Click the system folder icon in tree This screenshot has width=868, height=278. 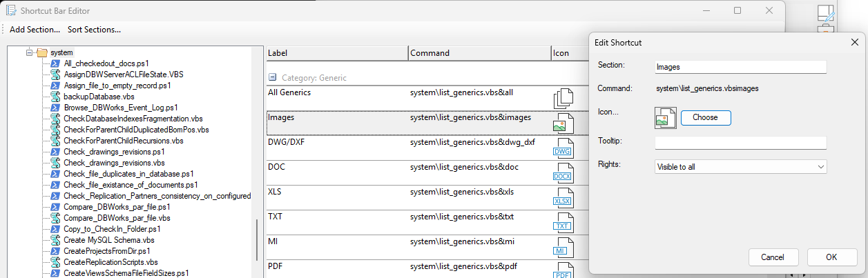pos(42,52)
